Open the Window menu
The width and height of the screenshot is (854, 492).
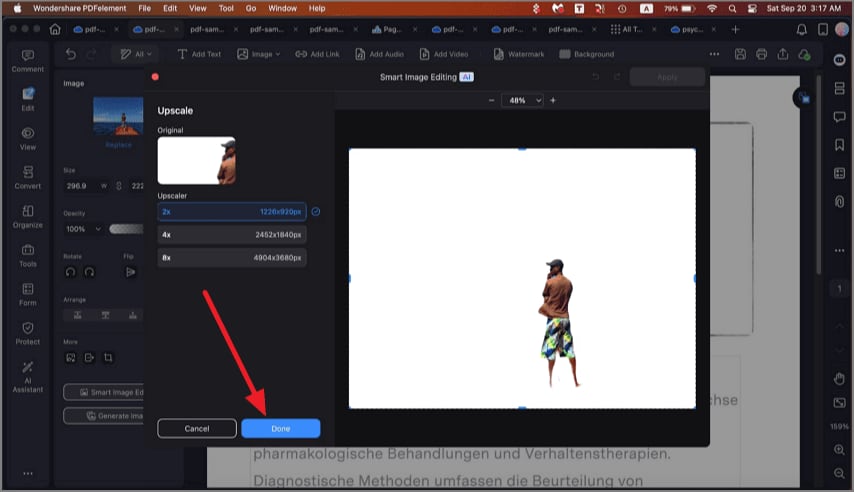point(282,8)
